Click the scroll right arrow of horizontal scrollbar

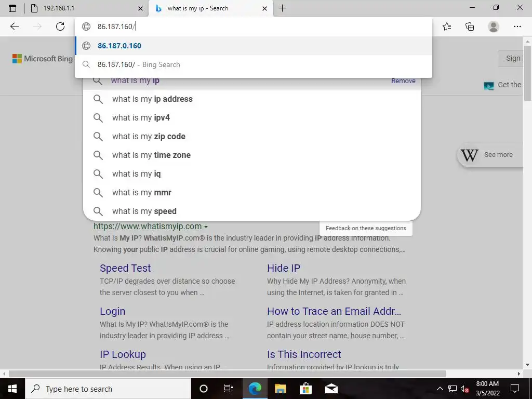point(519,374)
